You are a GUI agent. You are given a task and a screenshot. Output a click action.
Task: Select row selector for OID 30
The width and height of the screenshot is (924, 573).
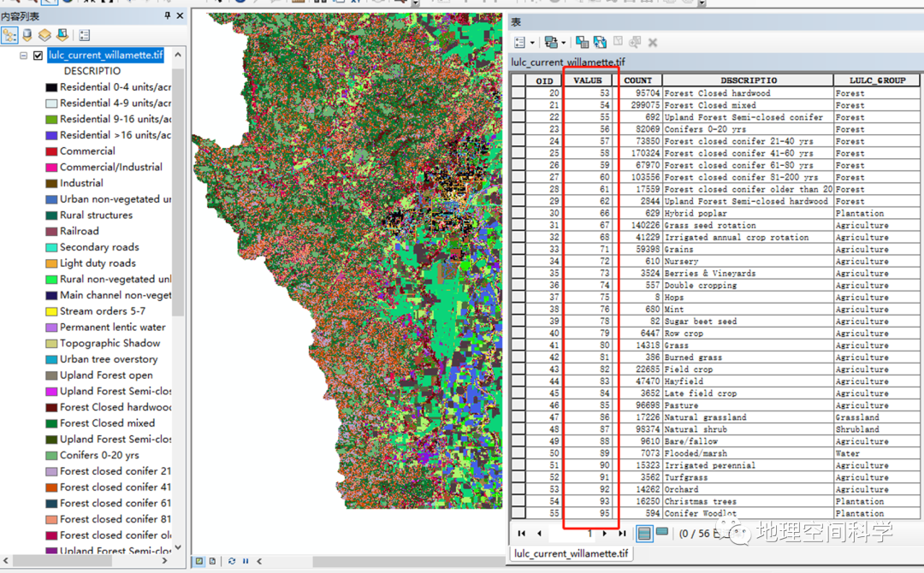(518, 213)
